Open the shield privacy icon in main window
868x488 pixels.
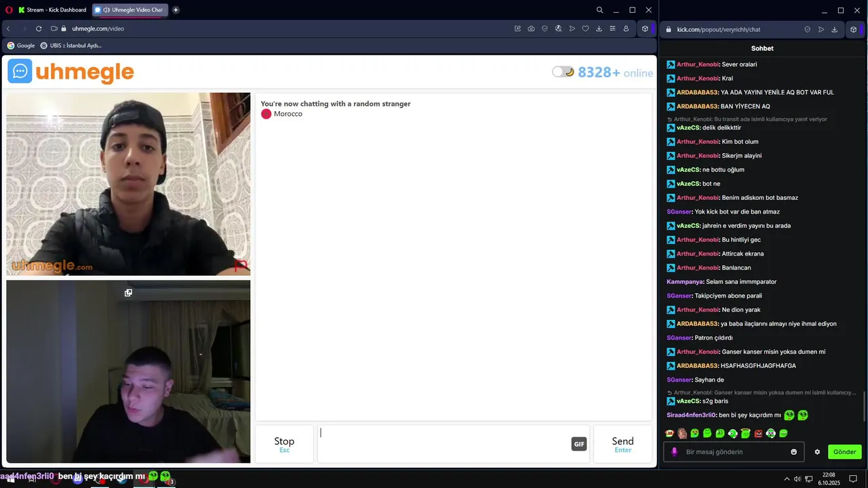[545, 28]
